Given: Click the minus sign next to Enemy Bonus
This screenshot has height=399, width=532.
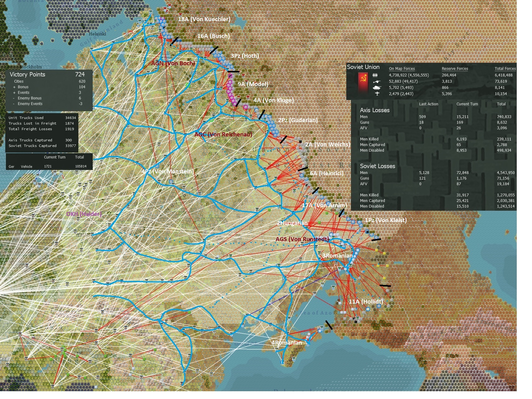Looking at the screenshot, I should click(x=14, y=98).
